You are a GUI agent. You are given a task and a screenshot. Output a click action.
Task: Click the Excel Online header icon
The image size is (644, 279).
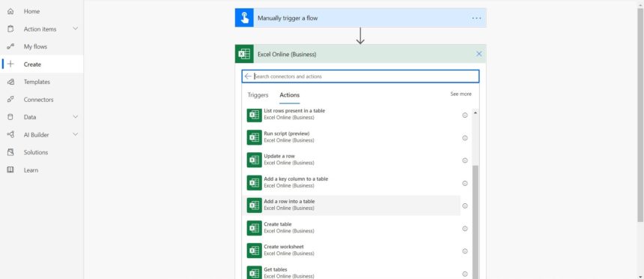[x=244, y=54]
